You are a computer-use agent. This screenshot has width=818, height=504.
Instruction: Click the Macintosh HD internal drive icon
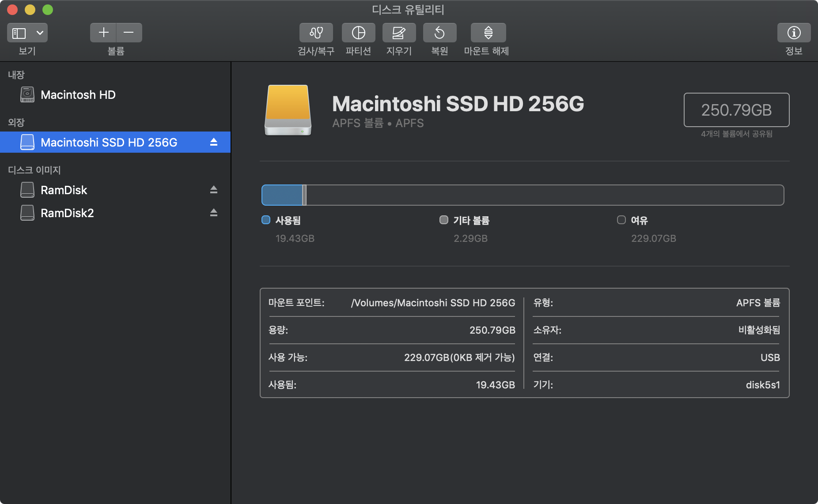pyautogui.click(x=27, y=94)
